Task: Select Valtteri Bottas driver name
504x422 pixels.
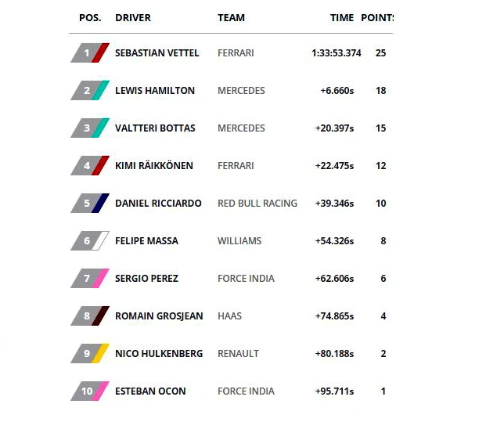Action: coord(155,128)
